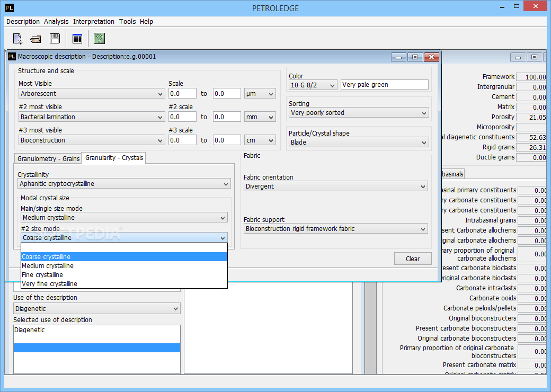
Task: Open the µm scale unit dropdown
Action: pyautogui.click(x=260, y=94)
